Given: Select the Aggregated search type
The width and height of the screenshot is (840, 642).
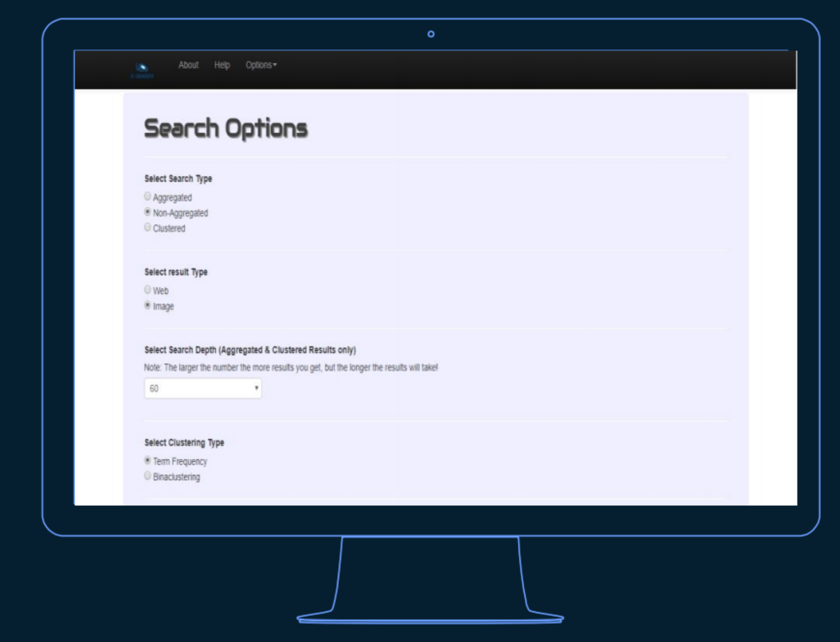Looking at the screenshot, I should click(x=147, y=196).
